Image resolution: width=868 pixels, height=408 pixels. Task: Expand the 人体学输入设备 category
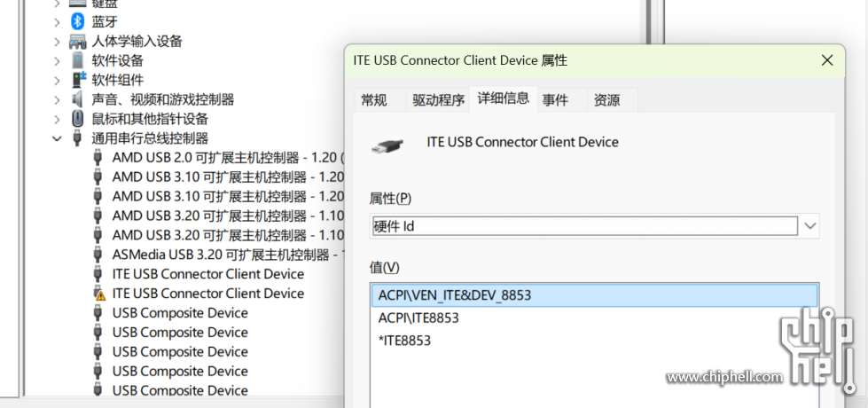pos(57,41)
